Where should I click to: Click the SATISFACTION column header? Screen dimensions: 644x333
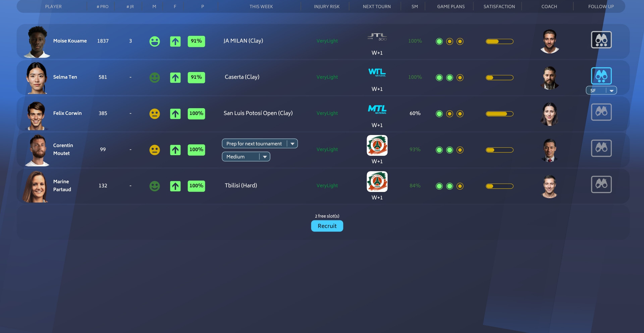tap(499, 7)
